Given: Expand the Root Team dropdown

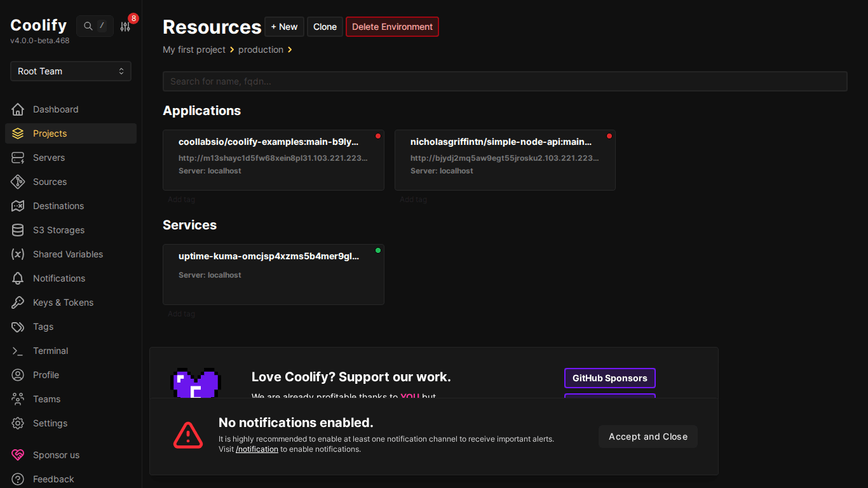Looking at the screenshot, I should coord(71,71).
